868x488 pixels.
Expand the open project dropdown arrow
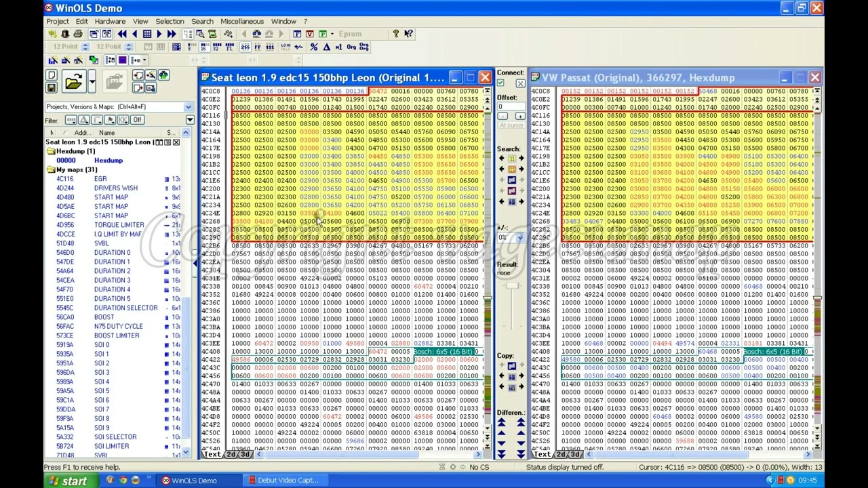coord(92,82)
